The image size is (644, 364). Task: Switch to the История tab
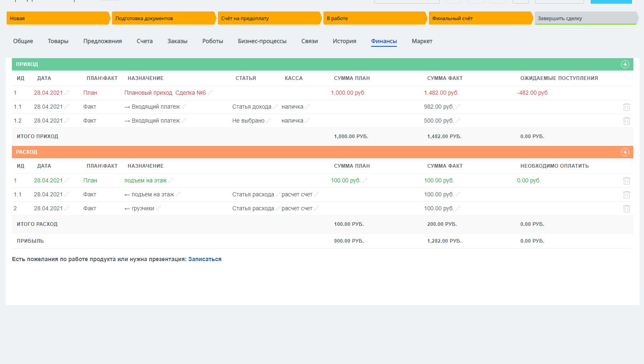pyautogui.click(x=344, y=41)
